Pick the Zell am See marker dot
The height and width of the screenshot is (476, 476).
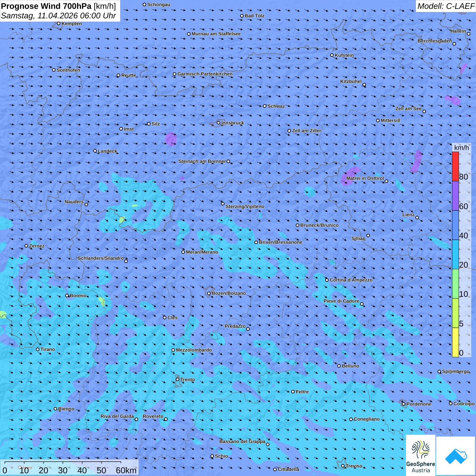point(424,111)
